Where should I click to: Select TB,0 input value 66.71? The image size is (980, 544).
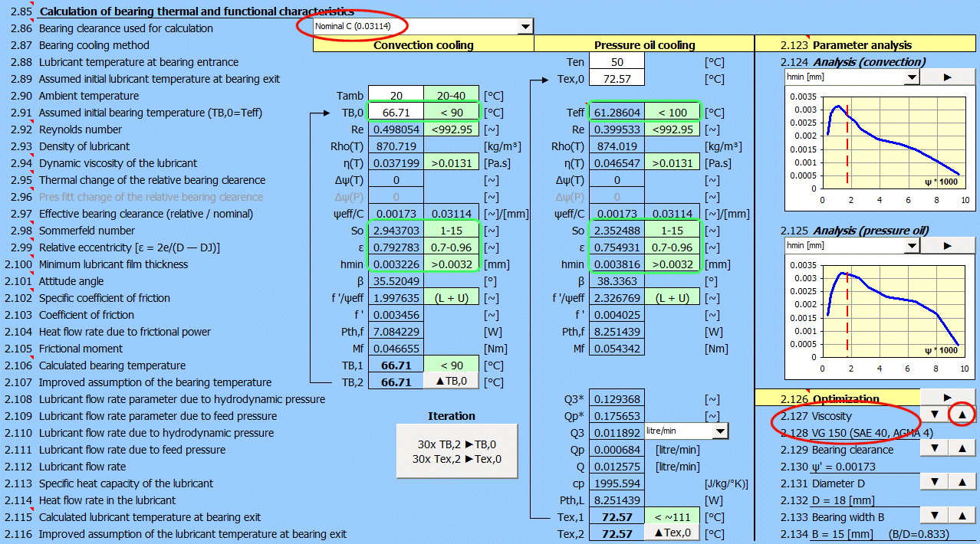pyautogui.click(x=396, y=112)
